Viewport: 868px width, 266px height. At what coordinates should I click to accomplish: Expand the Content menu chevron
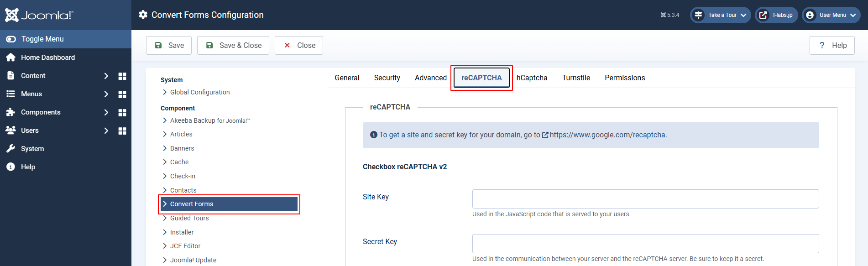[106, 76]
